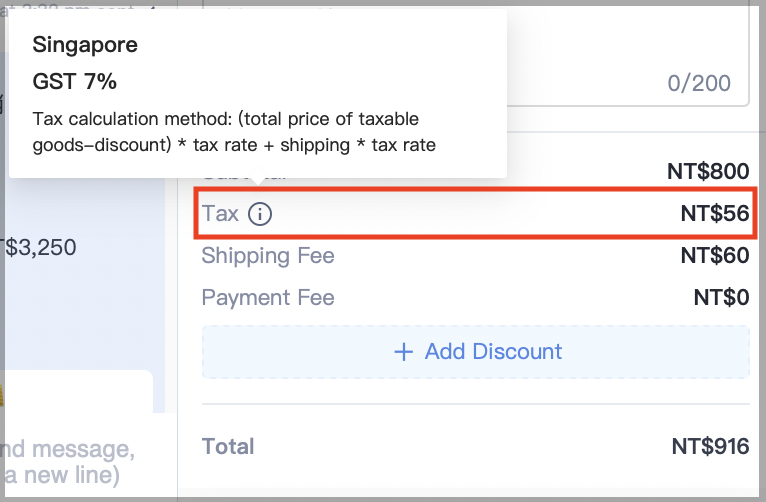Select the Shipping Fee label
The width and height of the screenshot is (766, 502).
(268, 256)
